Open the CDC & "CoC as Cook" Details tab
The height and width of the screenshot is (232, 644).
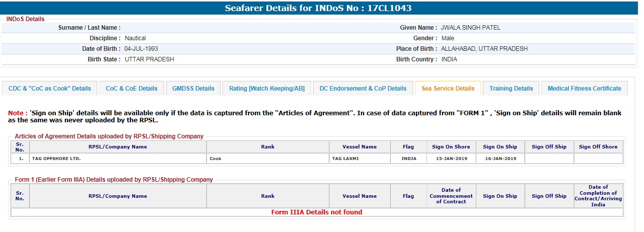point(50,89)
